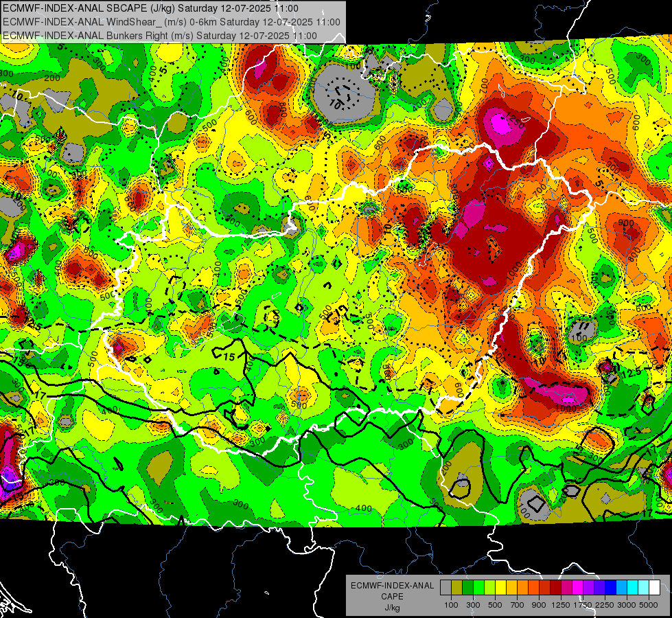Click the legend value '3000'
This screenshot has width=672, height=618.
coord(627,605)
